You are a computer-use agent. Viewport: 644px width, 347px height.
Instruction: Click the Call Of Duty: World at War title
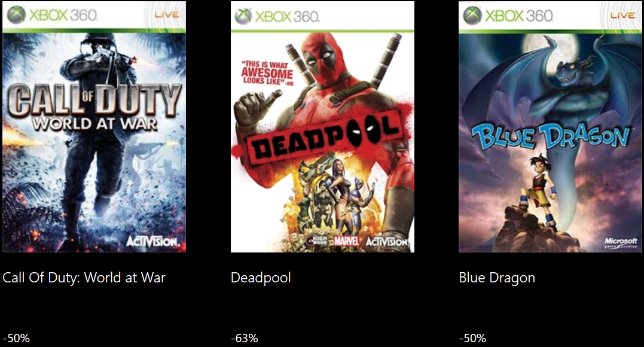click(x=84, y=278)
